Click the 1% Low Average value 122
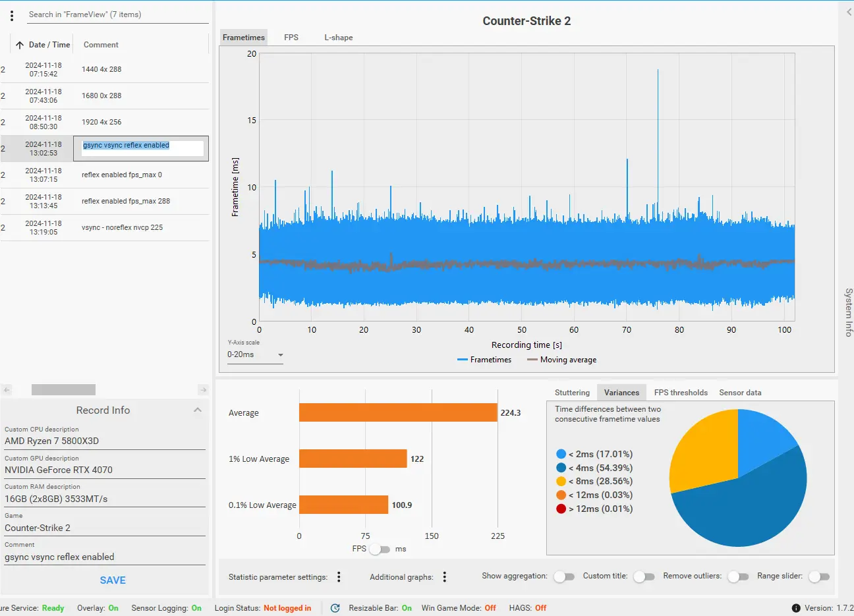This screenshot has width=854, height=616. 417,459
